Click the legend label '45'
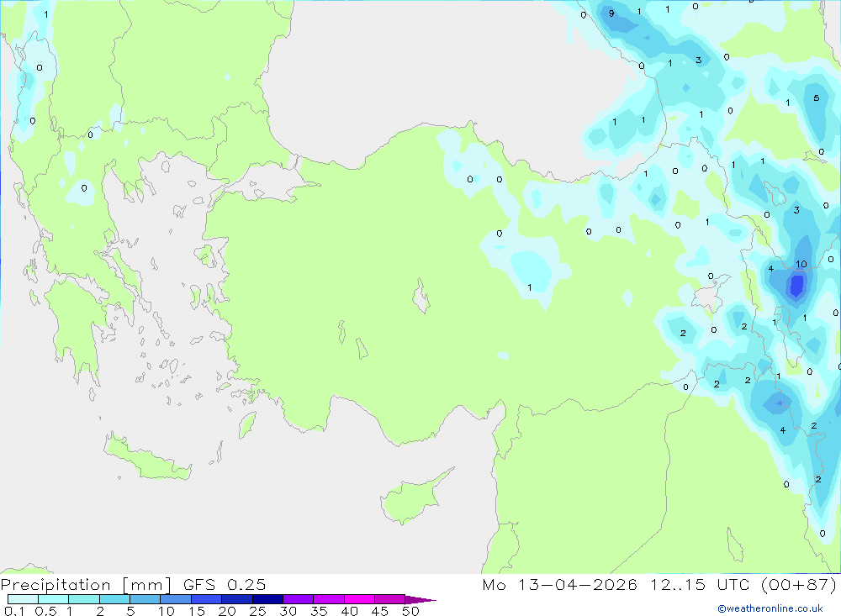 [x=380, y=611]
